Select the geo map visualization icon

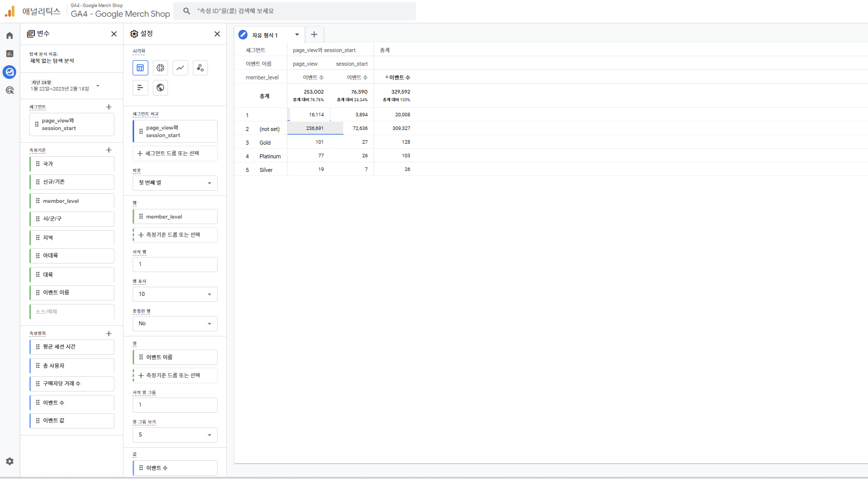(x=160, y=88)
